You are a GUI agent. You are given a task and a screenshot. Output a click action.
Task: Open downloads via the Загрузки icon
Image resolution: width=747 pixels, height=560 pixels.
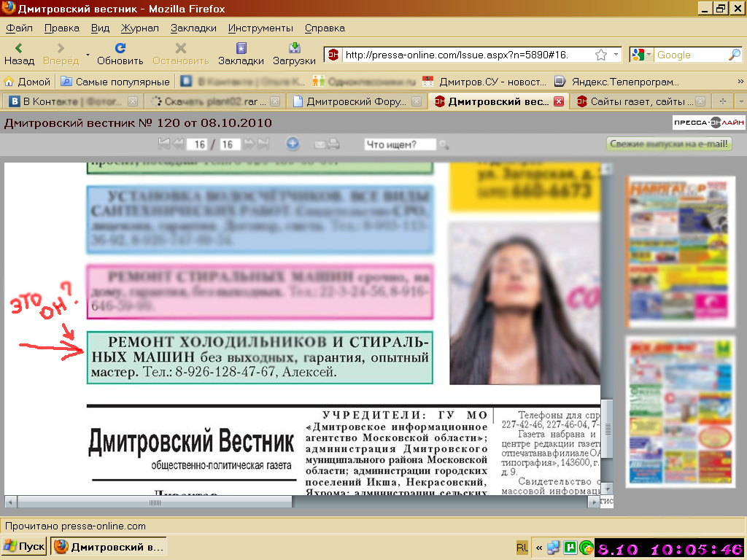click(293, 52)
